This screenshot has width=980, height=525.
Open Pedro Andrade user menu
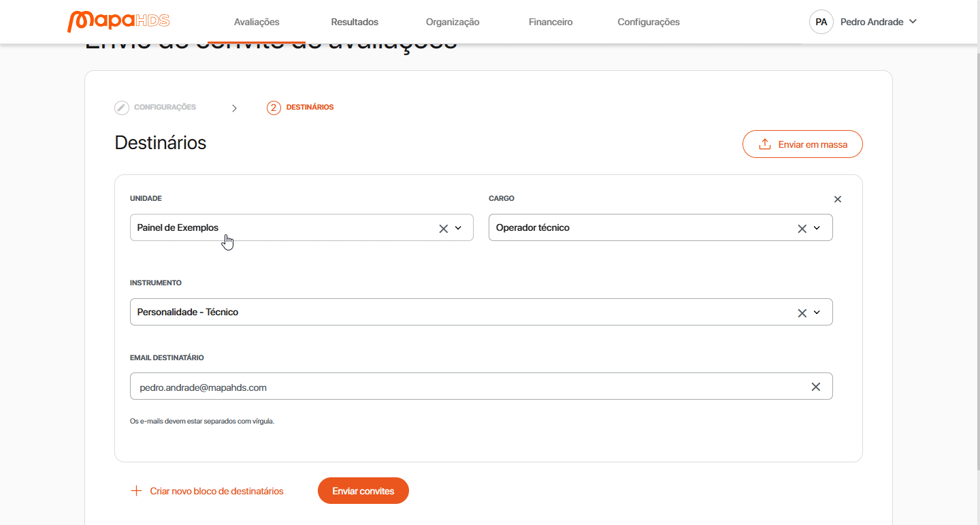[x=878, y=22]
